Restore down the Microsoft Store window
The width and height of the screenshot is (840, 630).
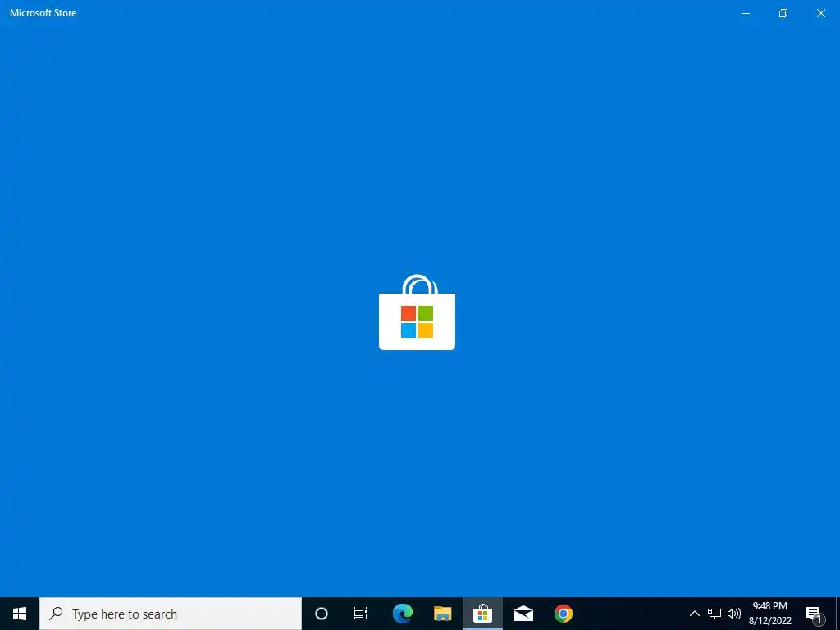click(x=783, y=13)
